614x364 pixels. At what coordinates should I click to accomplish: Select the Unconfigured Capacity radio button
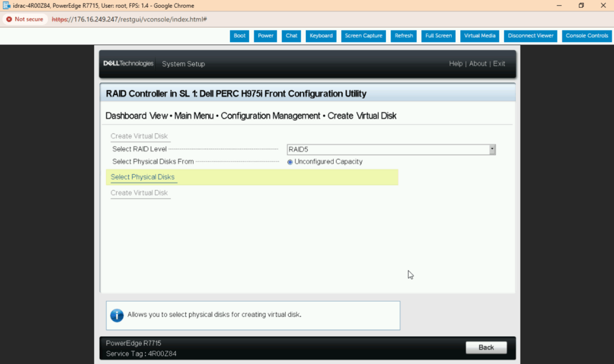click(x=290, y=162)
